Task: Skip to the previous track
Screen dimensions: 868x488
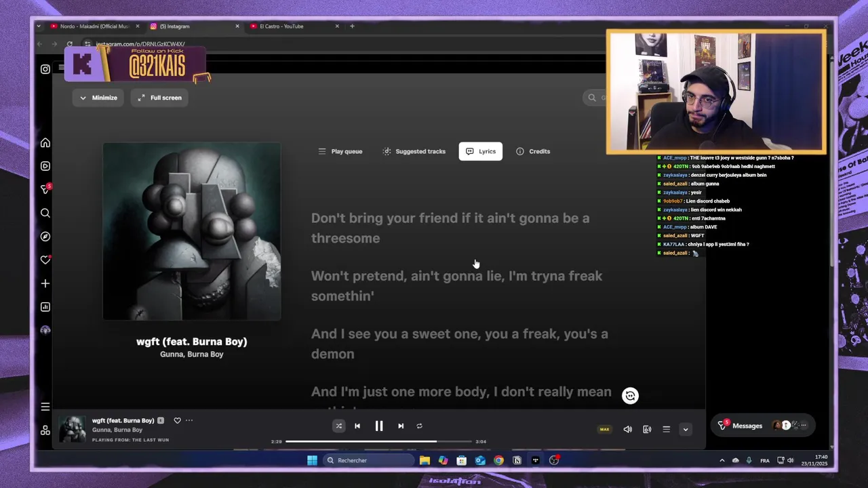Action: (357, 426)
